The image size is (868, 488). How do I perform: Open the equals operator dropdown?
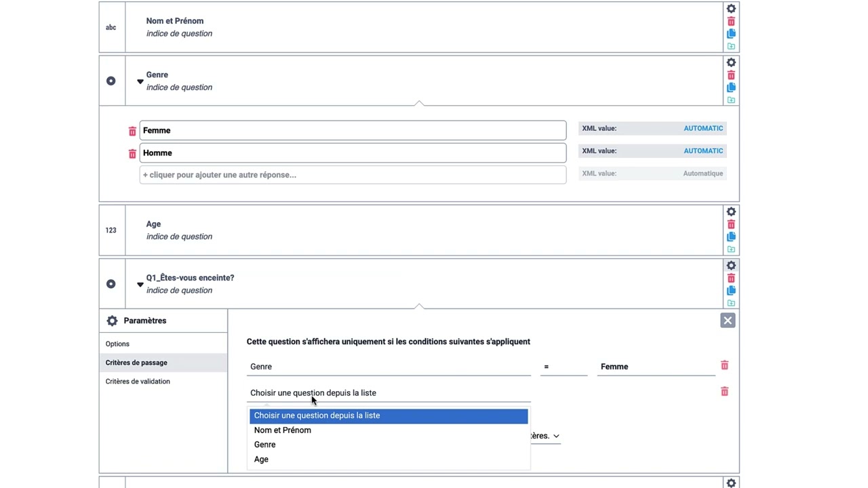564,367
